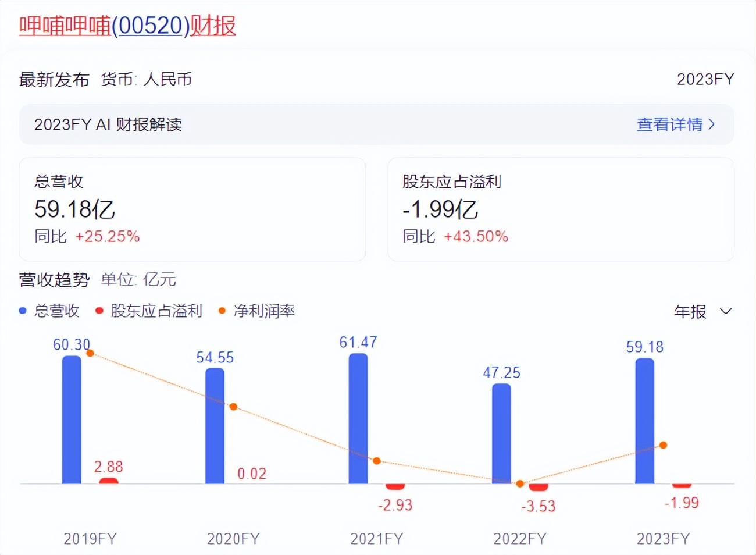
Task: Click the chevron arrow next to 查看详情
Action: 711,124
